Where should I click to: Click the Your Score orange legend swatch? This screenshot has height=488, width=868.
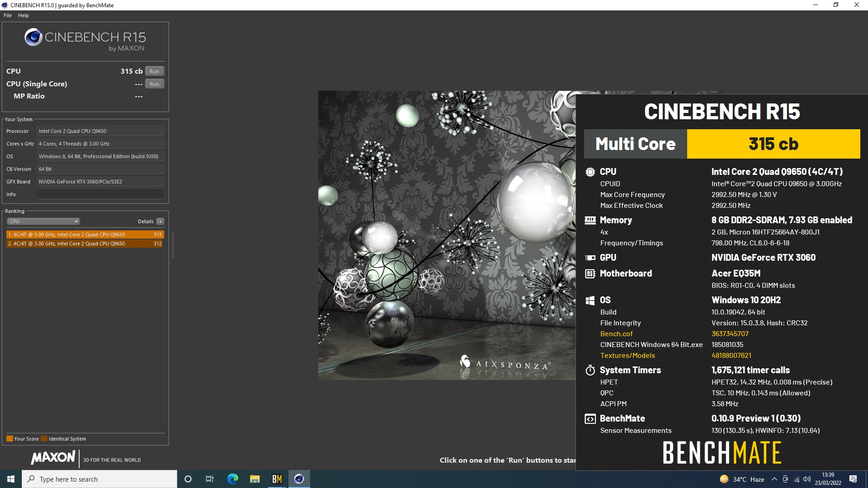click(9, 439)
